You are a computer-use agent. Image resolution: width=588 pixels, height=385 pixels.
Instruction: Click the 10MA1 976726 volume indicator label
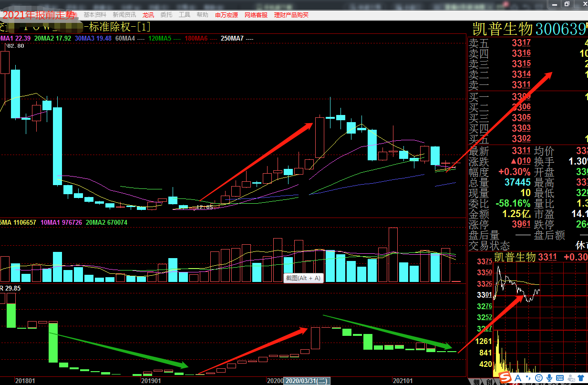[x=62, y=222]
